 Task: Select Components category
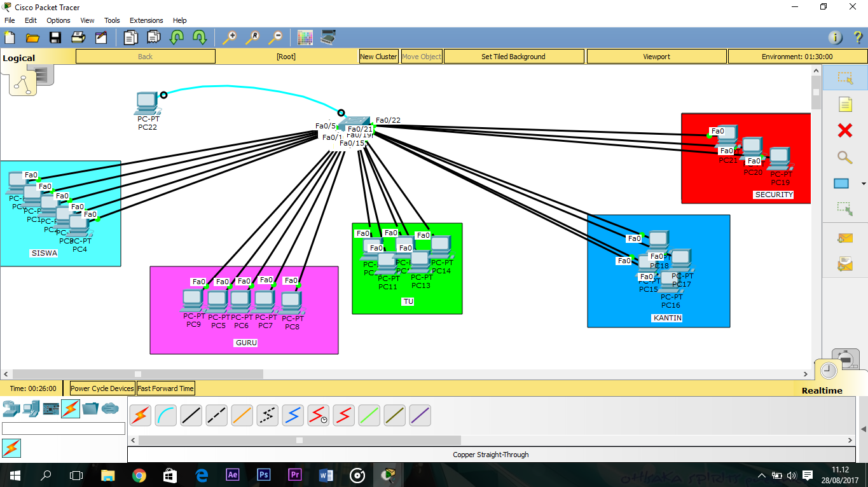[51, 408]
